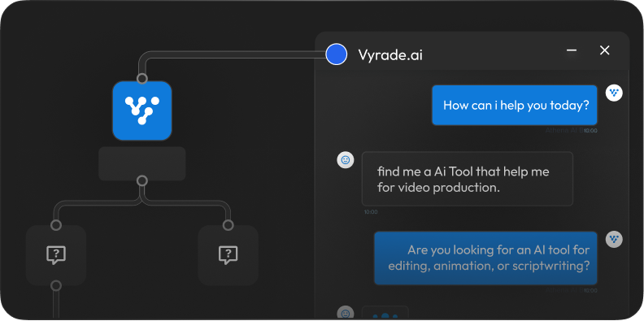Click connector dot above left question node
Viewport: 644px width, 321px height.
click(56, 225)
